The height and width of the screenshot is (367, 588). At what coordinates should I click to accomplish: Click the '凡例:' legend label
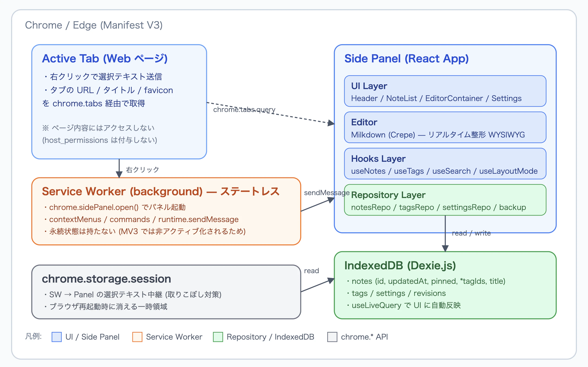(33, 336)
